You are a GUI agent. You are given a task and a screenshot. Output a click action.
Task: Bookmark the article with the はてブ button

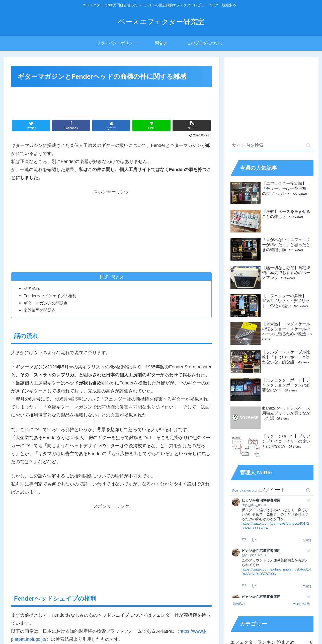(111, 125)
